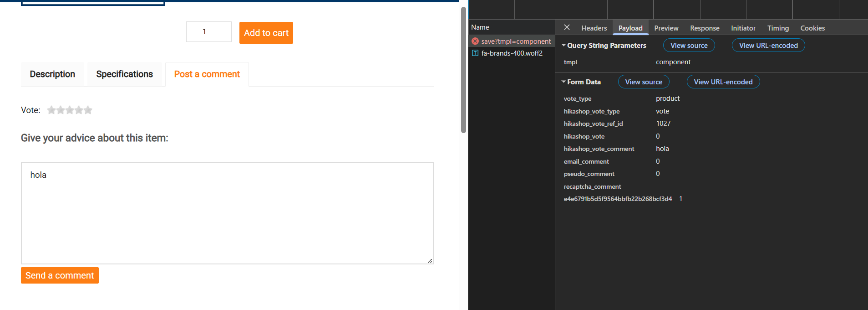
Task: View URL-encoded Query String Parameters
Action: 768,45
